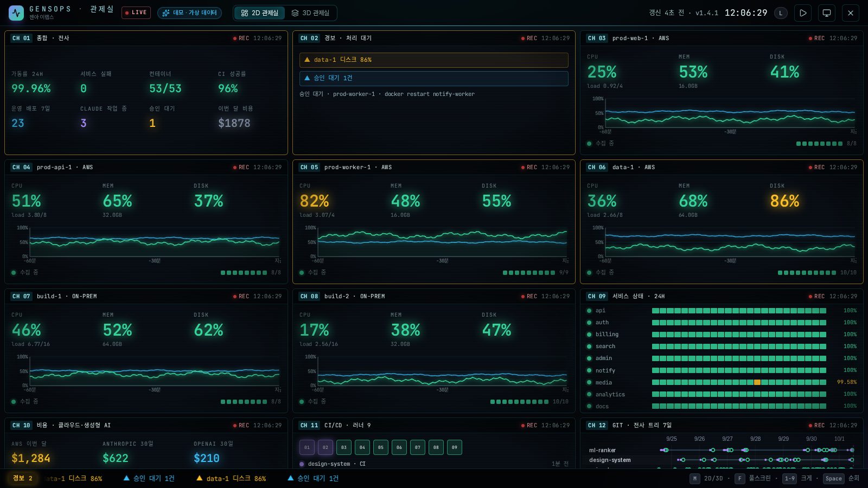Click the monitor display icon button
868x488 pixels.
pos(827,13)
